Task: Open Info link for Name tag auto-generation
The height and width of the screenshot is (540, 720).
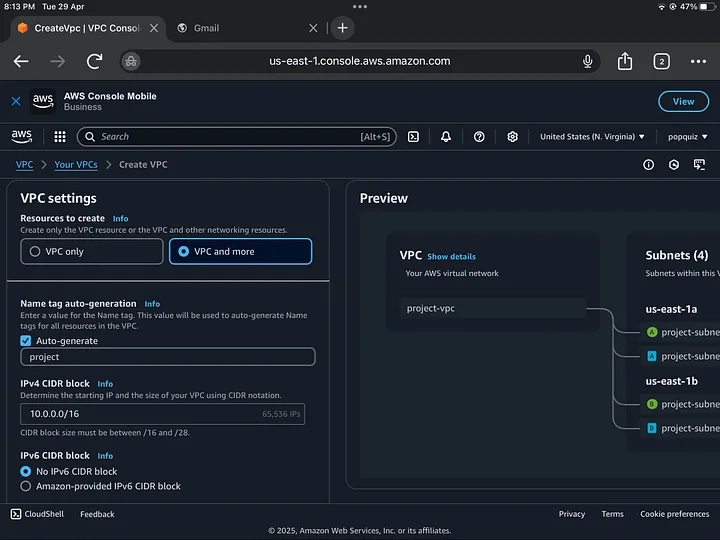Action: [x=152, y=304]
